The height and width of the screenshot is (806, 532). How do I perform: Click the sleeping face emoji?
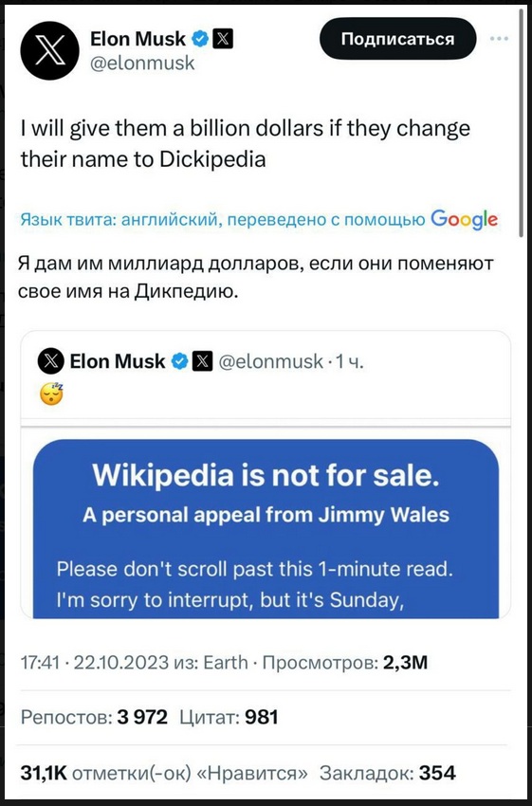(x=51, y=394)
